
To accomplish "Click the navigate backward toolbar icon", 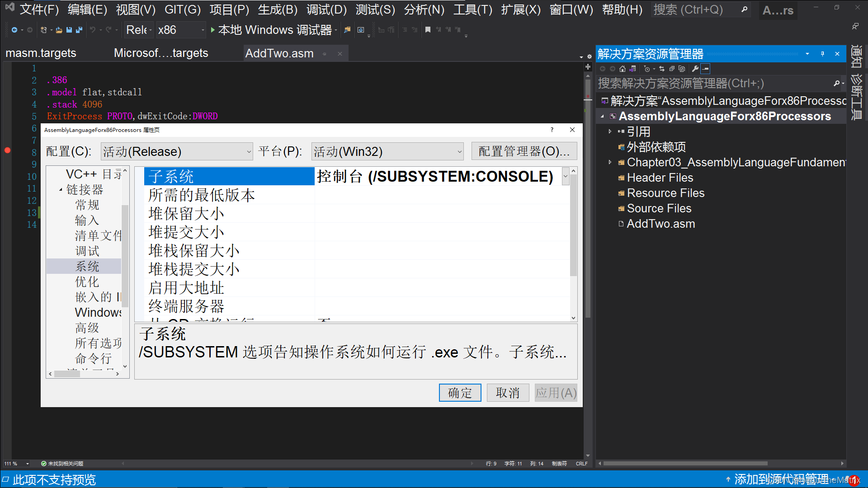I will [x=14, y=30].
